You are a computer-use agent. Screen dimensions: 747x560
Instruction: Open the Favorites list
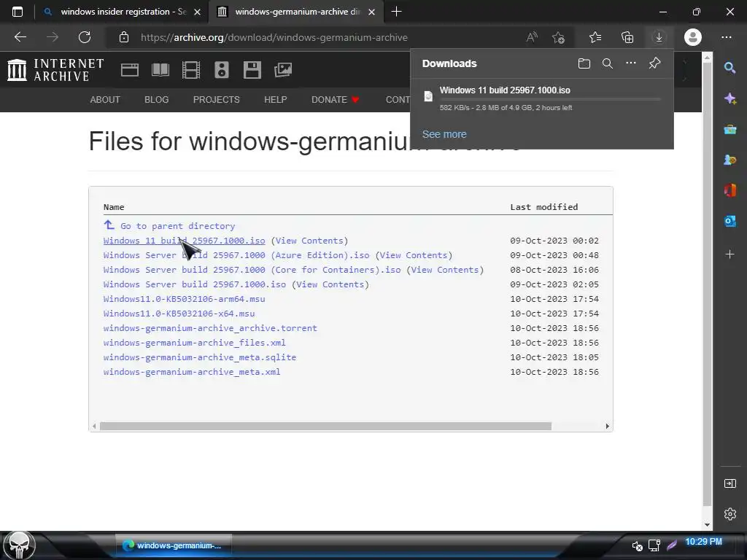coord(595,37)
